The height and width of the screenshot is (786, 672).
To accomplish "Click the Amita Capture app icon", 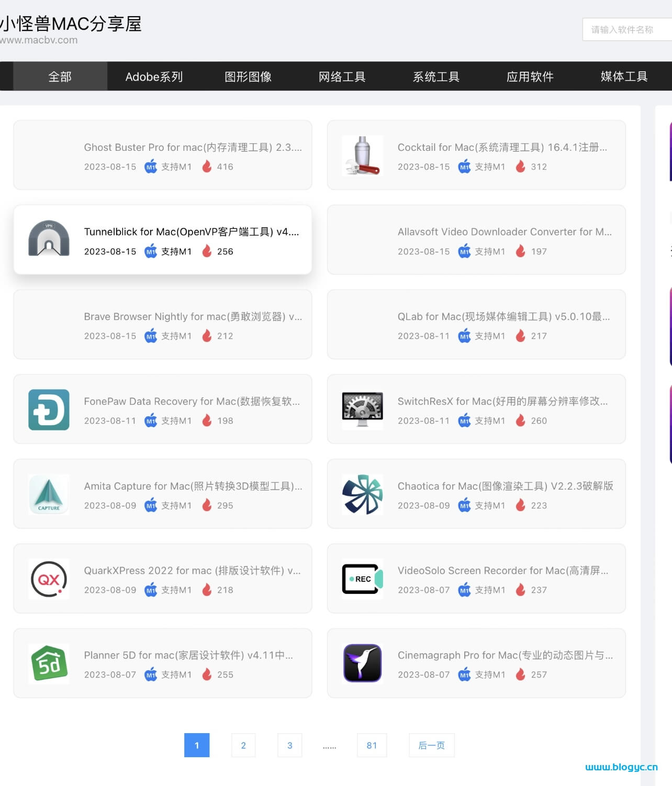I will click(x=49, y=494).
